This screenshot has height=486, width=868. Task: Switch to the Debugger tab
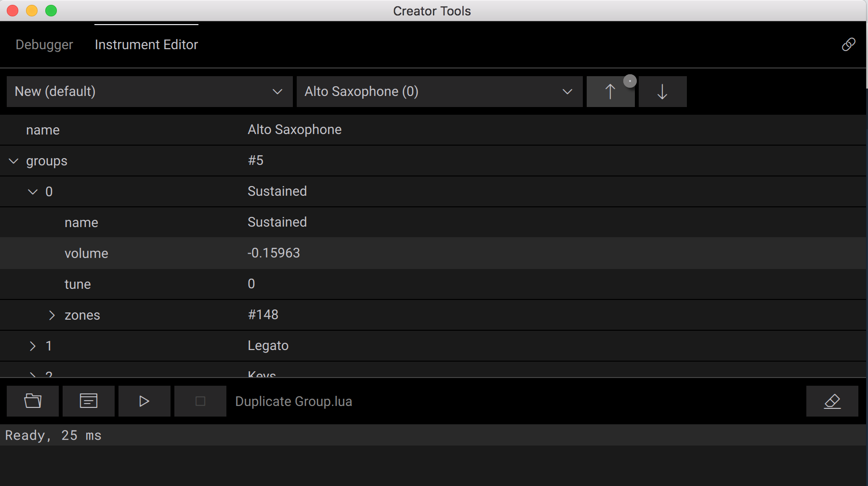[44, 45]
